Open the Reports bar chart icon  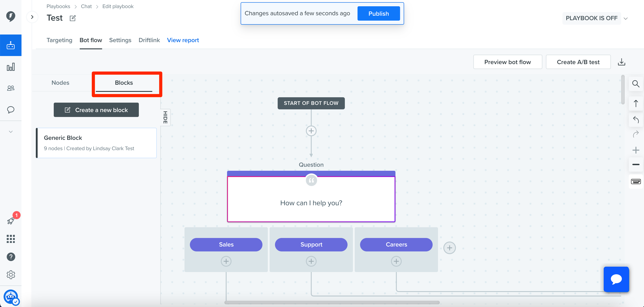pyautogui.click(x=11, y=67)
